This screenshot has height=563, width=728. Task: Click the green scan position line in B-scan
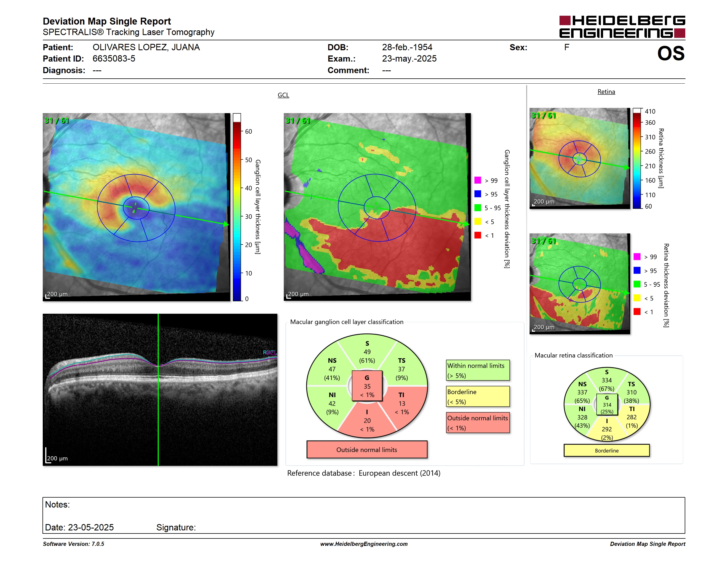tap(158, 390)
